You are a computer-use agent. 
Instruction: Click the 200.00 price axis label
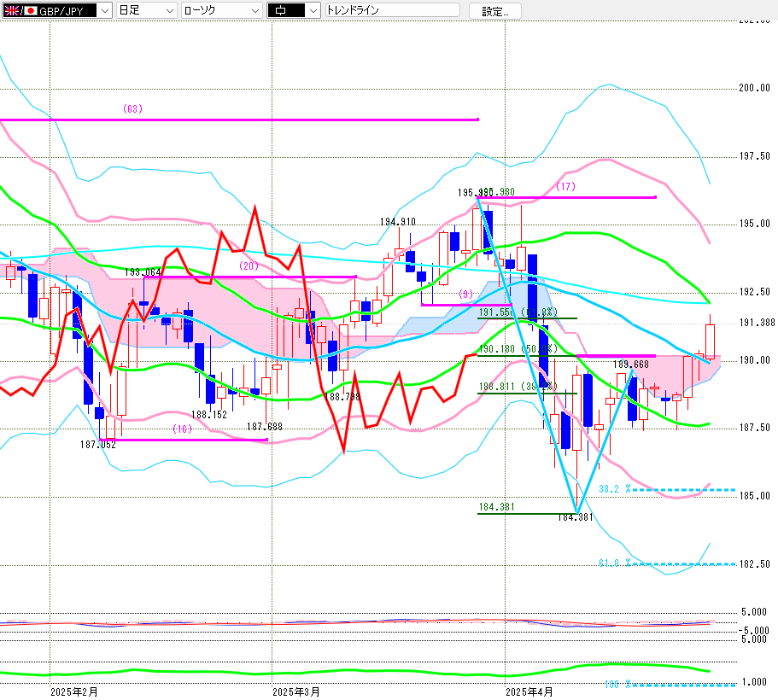[754, 88]
